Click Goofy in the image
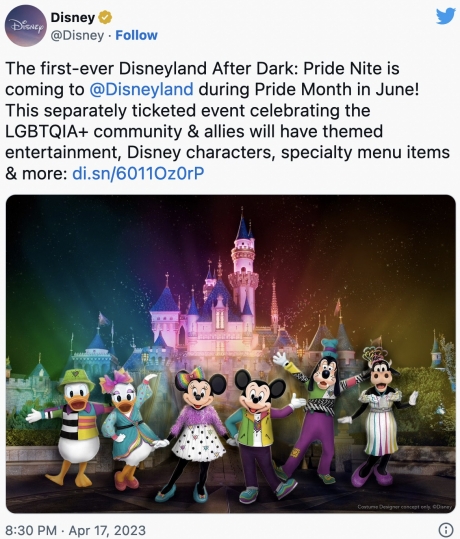 [318, 411]
